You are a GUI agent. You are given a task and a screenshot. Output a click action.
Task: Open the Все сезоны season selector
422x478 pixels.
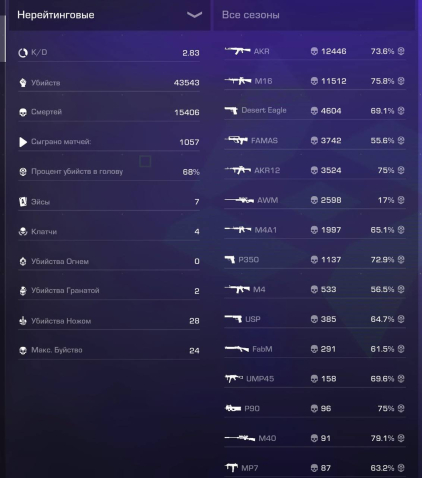coord(314,15)
